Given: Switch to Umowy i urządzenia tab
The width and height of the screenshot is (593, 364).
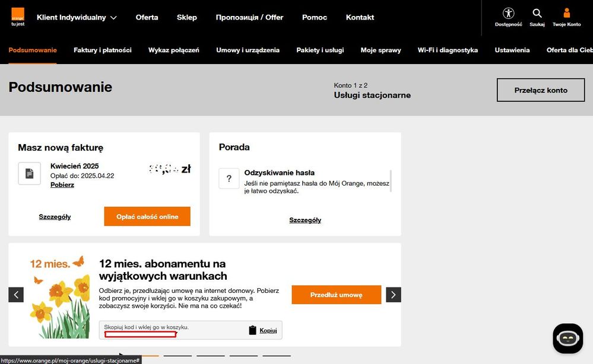Looking at the screenshot, I should 248,50.
